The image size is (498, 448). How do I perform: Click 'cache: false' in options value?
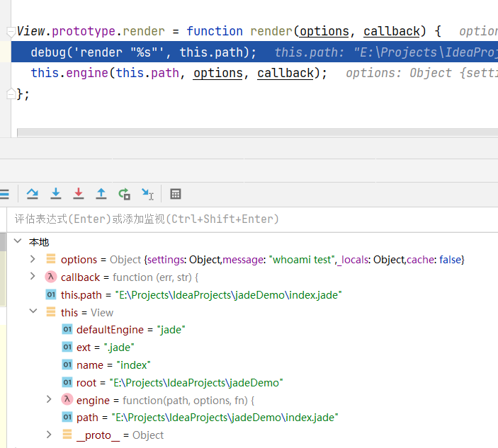[x=434, y=260]
